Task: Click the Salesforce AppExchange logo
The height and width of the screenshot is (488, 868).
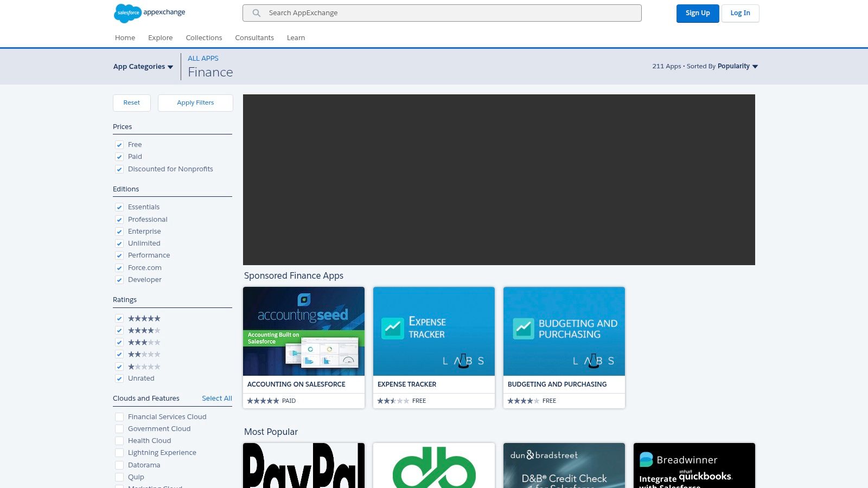Action: pyautogui.click(x=150, y=13)
